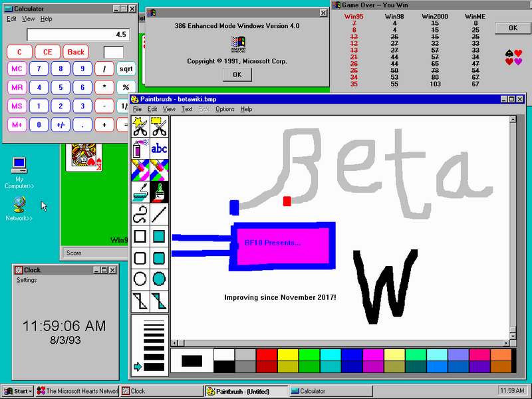Click the Paintbrush palette icon in title bar
Image resolution: width=532 pixels, height=399 pixels.
(x=135, y=99)
